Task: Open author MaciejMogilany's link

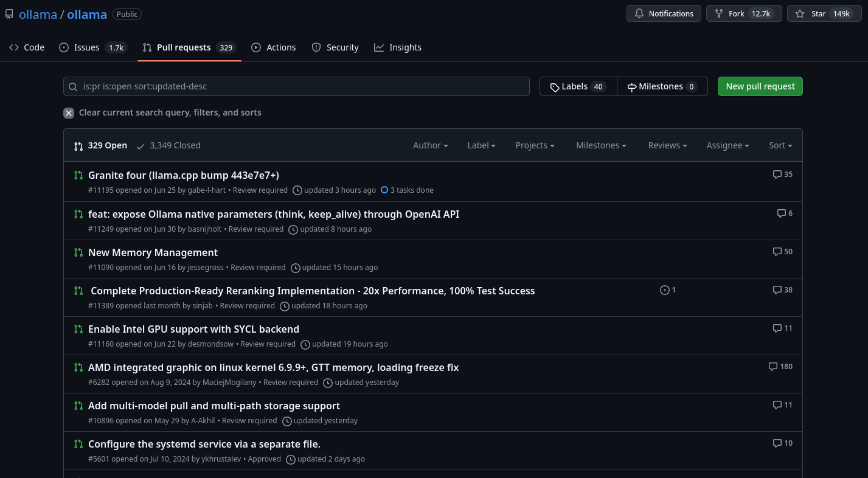Action: point(230,383)
